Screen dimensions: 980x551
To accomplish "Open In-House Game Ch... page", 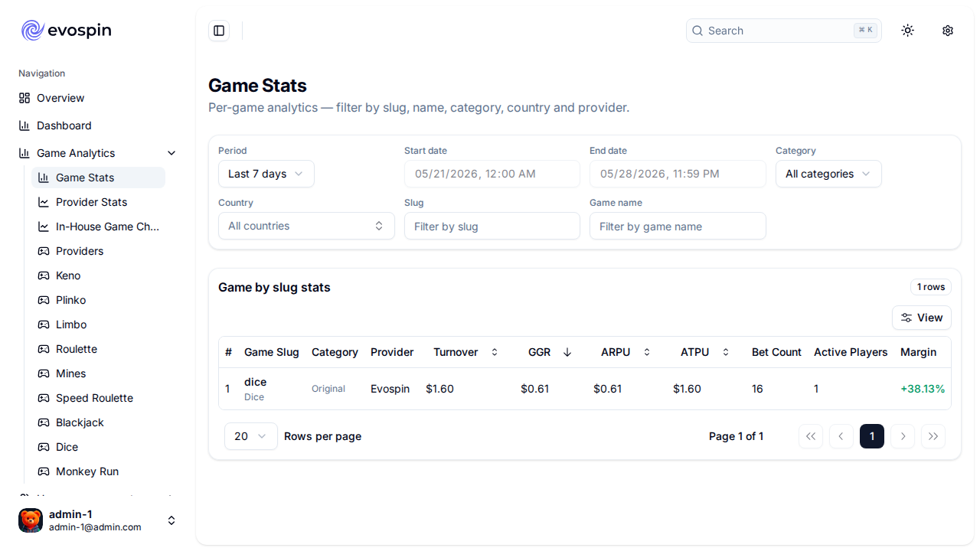I will (98, 227).
